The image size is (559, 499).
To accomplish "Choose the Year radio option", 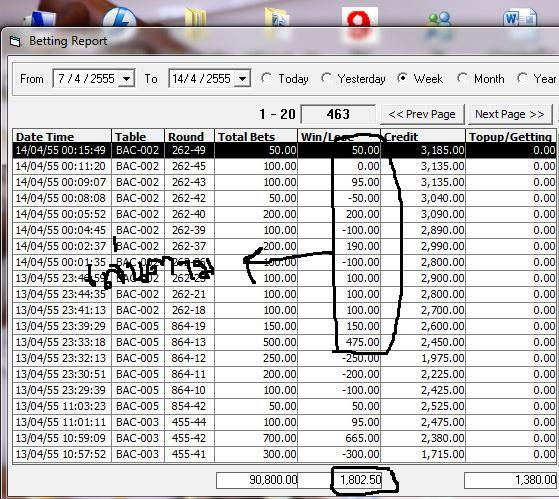I will [x=522, y=78].
